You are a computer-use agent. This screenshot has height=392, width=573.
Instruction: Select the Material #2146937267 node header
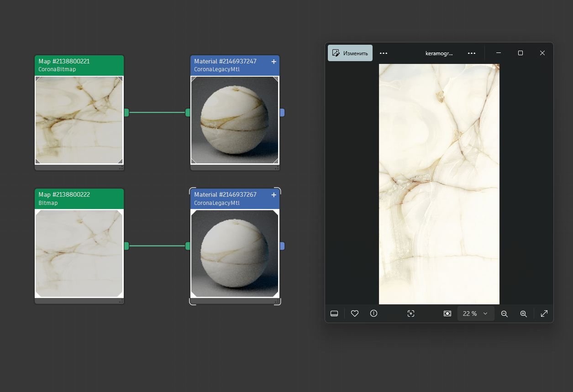click(235, 199)
